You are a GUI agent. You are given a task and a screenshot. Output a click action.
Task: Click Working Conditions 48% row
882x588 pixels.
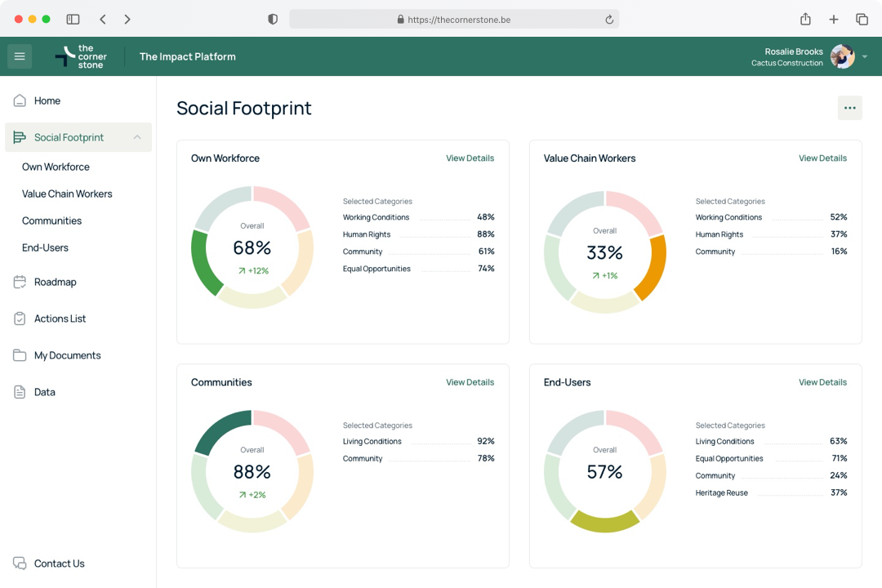pos(418,217)
